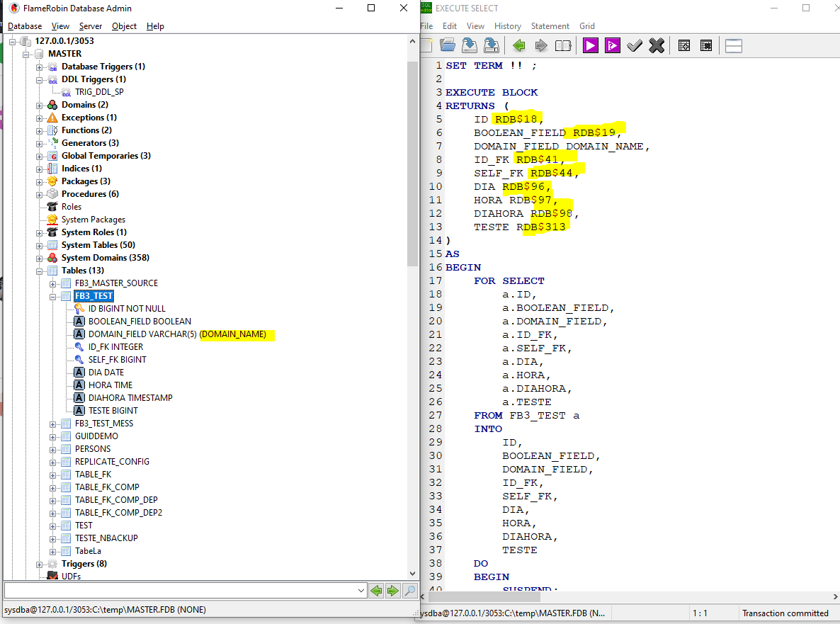Open the History menu in SQL editor
Image resolution: width=840 pixels, height=624 pixels.
(x=507, y=26)
